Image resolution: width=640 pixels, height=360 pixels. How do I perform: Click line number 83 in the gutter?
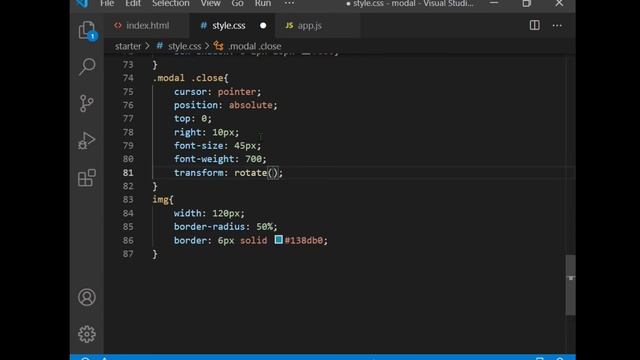(x=128, y=200)
